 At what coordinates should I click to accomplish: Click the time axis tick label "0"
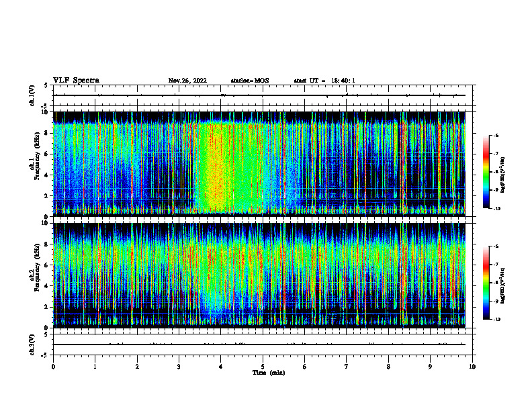[53, 367]
